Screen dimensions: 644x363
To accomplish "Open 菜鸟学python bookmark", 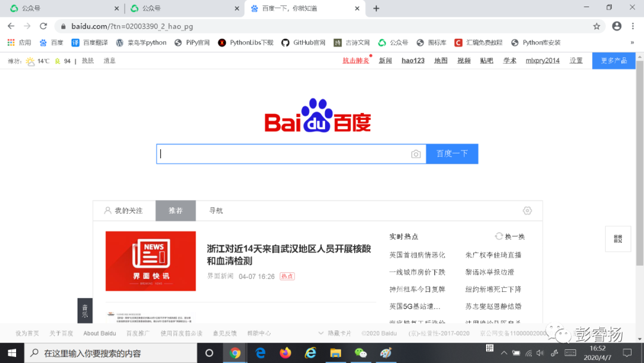I will [x=141, y=42].
